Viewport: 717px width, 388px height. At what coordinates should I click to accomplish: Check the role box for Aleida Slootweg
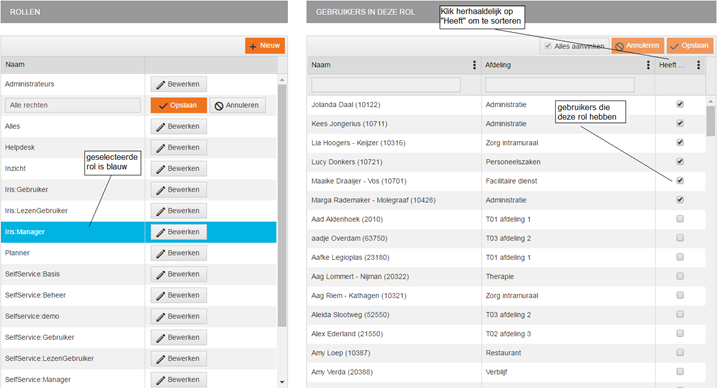(x=680, y=314)
